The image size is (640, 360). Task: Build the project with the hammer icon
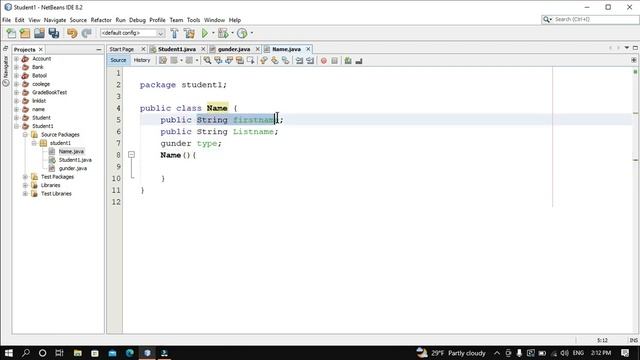click(174, 33)
